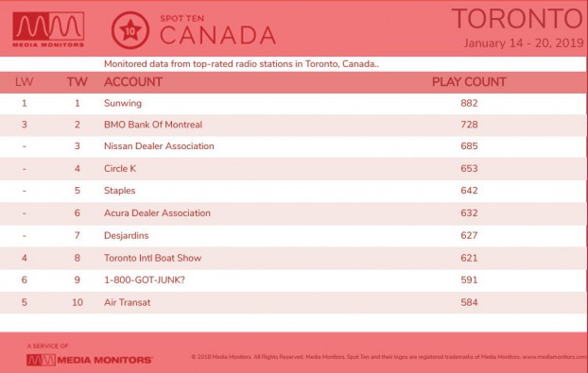Click the Spot Ten star badge icon
The image size is (588, 373).
pos(130,30)
